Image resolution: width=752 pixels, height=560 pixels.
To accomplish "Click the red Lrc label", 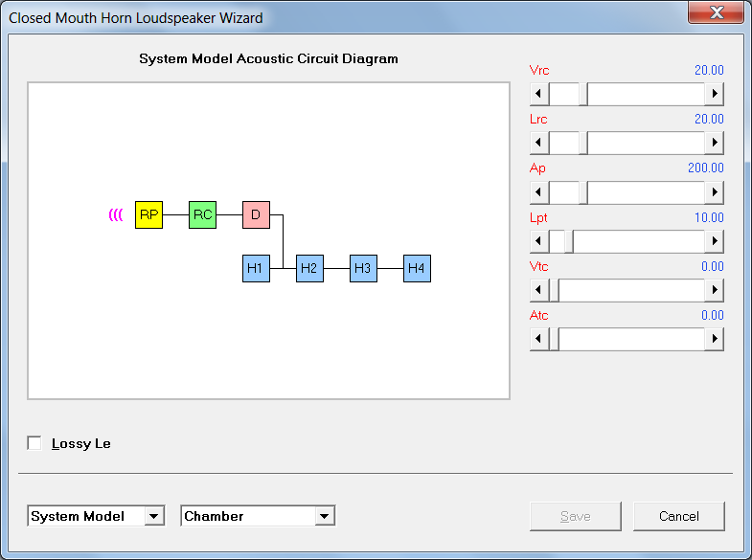I will (x=538, y=119).
